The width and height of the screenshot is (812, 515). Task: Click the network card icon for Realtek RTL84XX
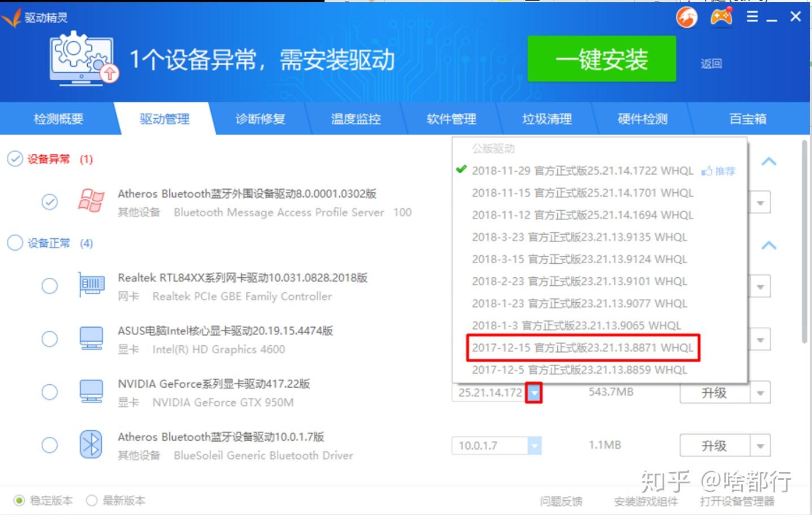tap(91, 285)
